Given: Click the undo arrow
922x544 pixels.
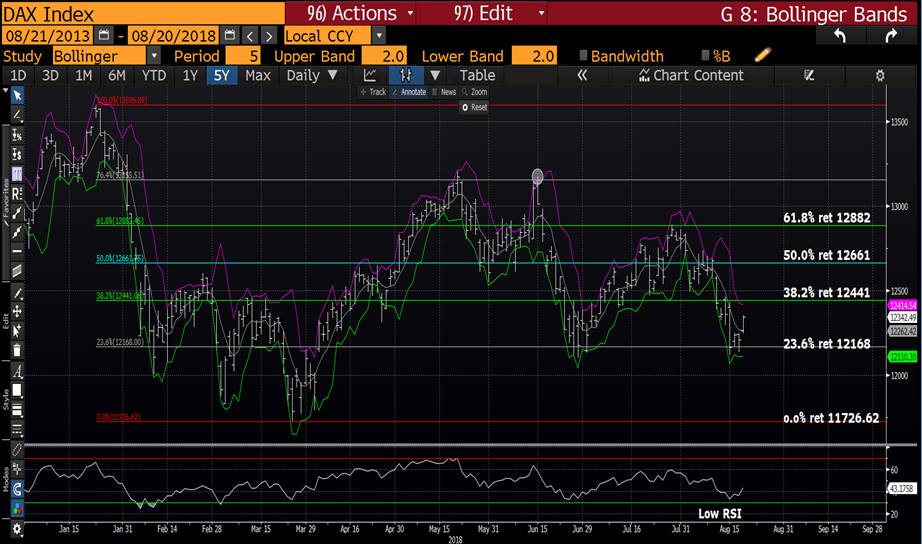Looking at the screenshot, I should 840,36.
